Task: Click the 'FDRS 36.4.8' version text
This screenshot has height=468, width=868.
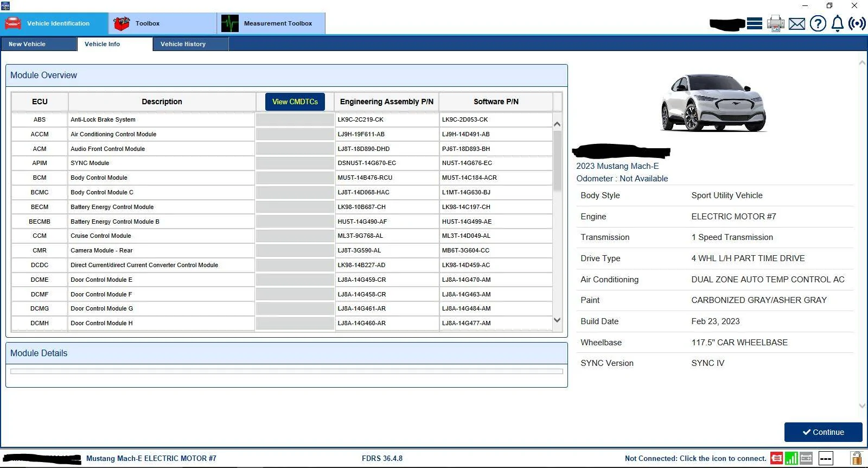Action: pyautogui.click(x=382, y=458)
